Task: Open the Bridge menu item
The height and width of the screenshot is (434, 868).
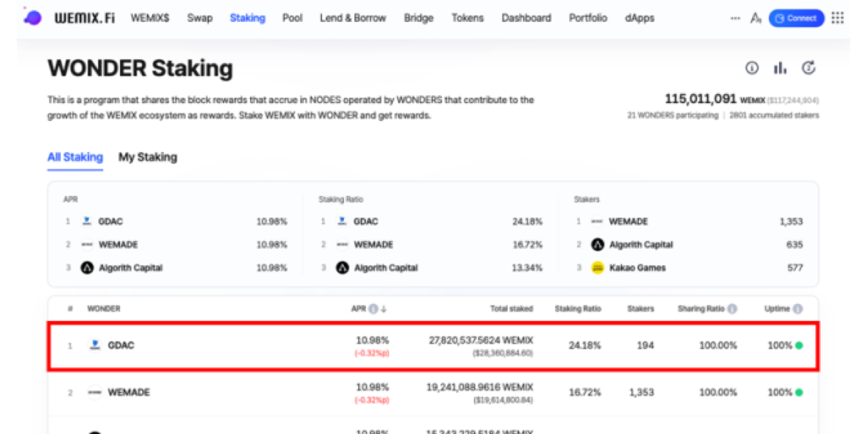Action: (x=419, y=18)
